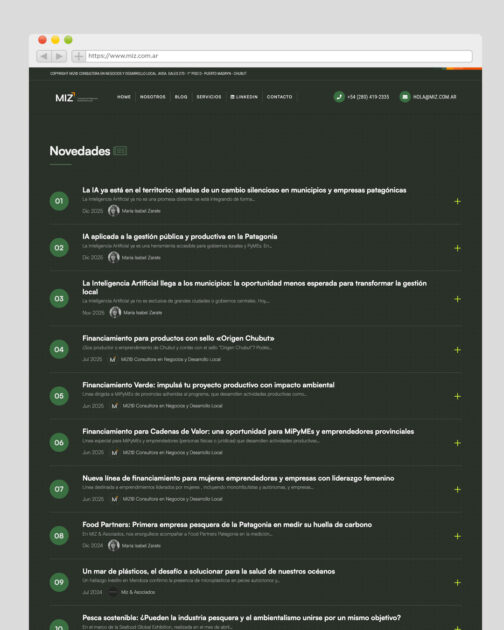The width and height of the screenshot is (504, 630).
Task: Expand article 01 with plus sign
Action: pos(457,201)
